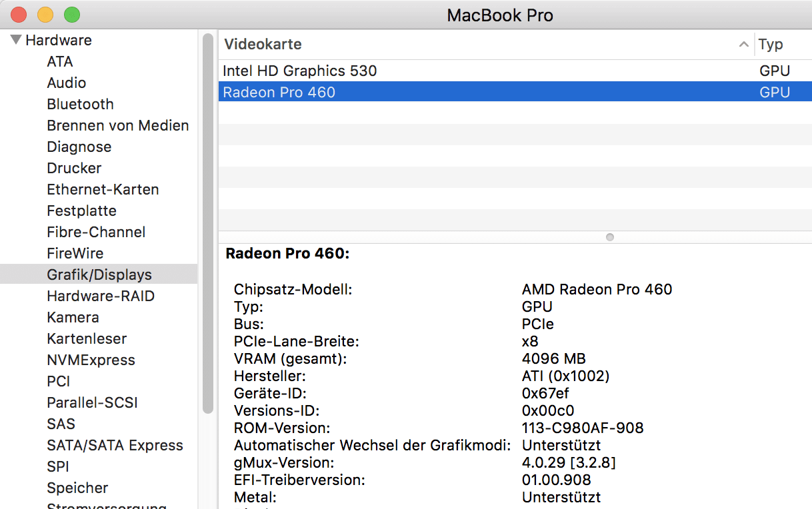Select Brennen von Medien entry
Screen dimensions: 812x509
(118, 125)
